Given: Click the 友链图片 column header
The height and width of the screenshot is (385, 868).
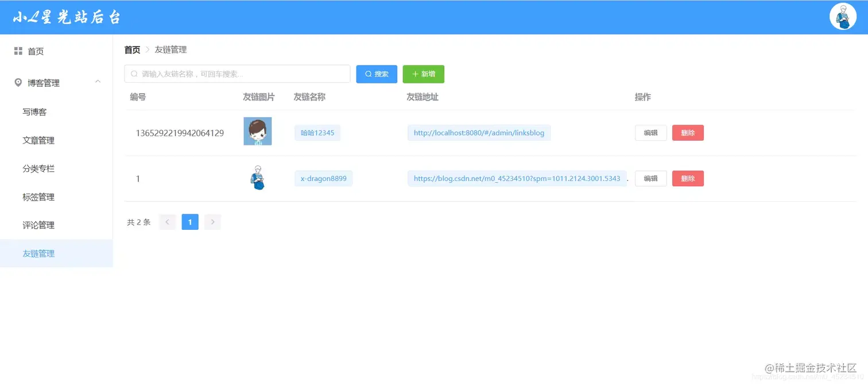Looking at the screenshot, I should (259, 97).
